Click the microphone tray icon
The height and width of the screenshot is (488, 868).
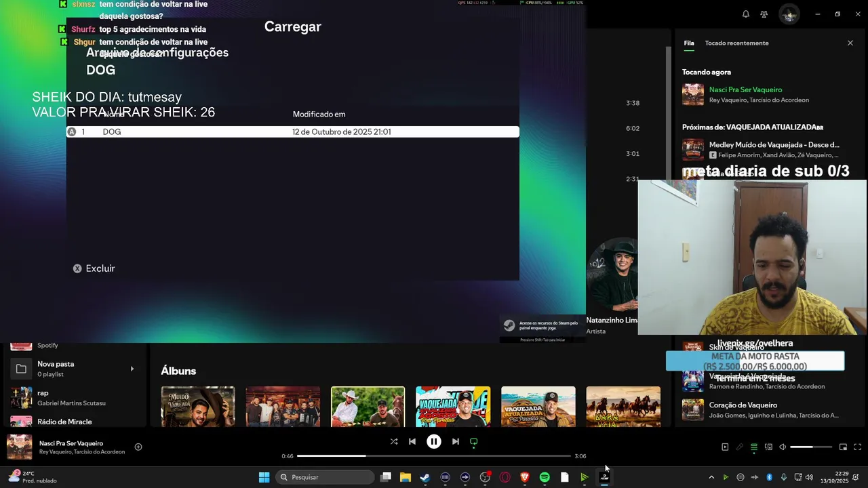(784, 477)
